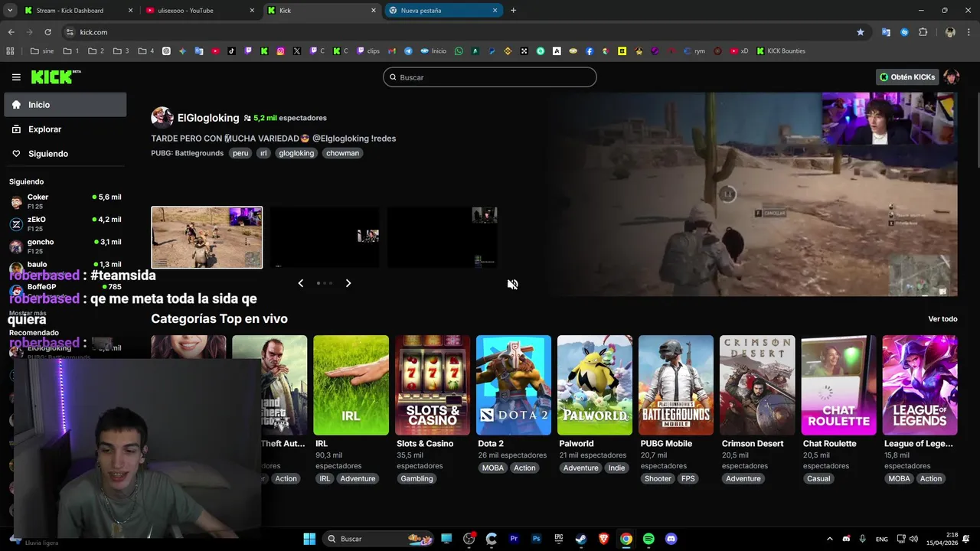Open the Dota 2 category card
This screenshot has height=551, width=980.
point(514,385)
